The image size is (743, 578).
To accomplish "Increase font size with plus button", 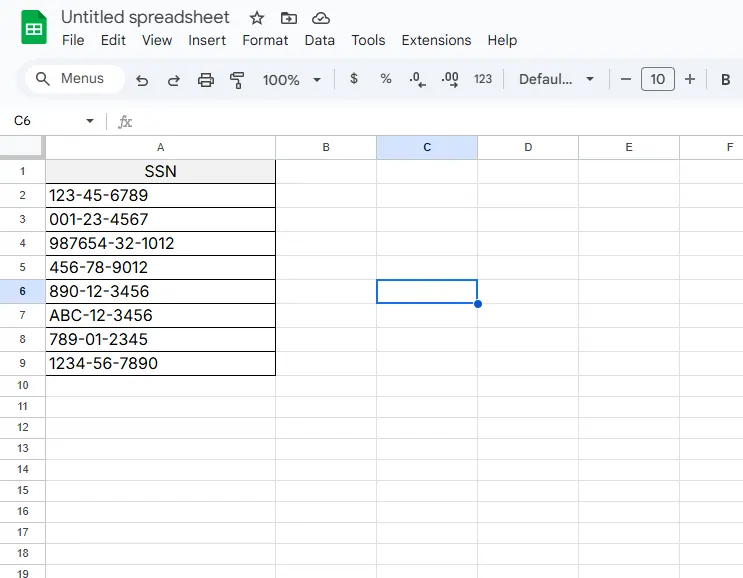I will click(x=689, y=79).
